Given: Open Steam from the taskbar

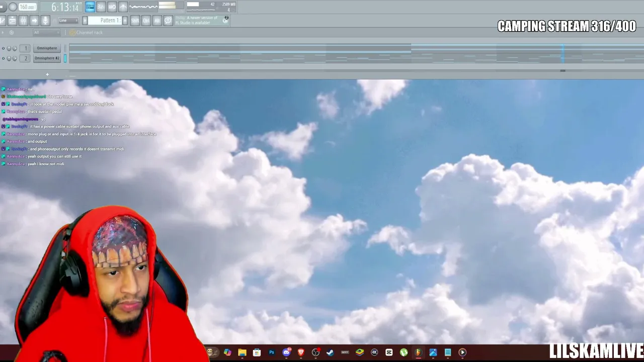Looking at the screenshot, I should click(330, 352).
